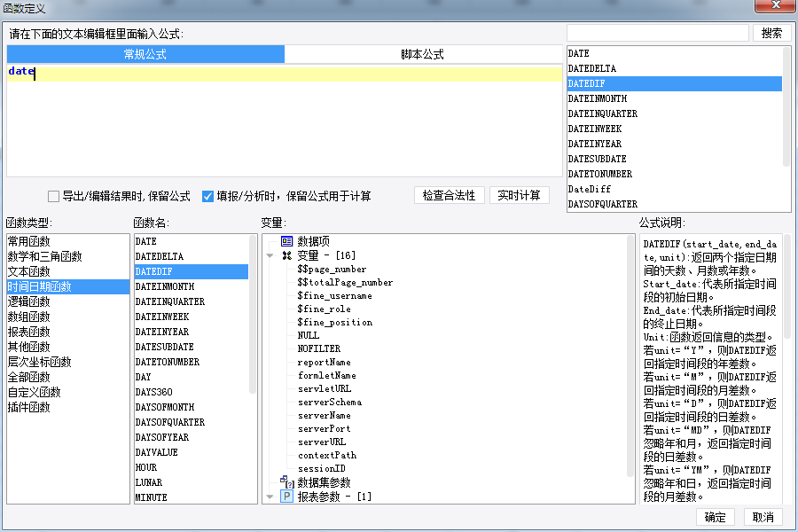Select HOUR in the 函数名 list
This screenshot has height=532, width=798.
(x=192, y=467)
